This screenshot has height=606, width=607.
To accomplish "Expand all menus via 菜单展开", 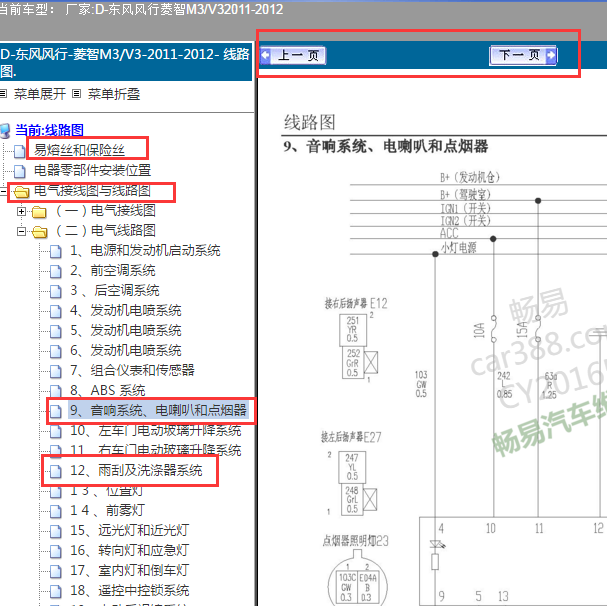I will coord(39,94).
